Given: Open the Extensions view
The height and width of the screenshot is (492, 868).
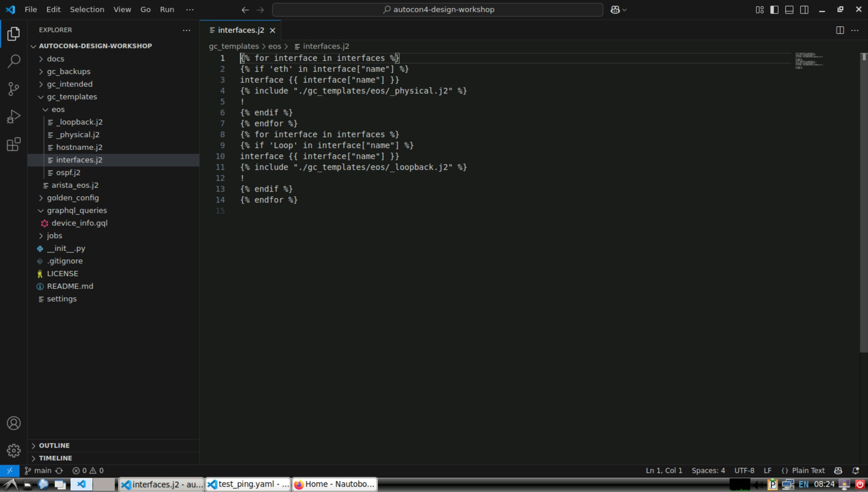Looking at the screenshot, I should point(13,144).
